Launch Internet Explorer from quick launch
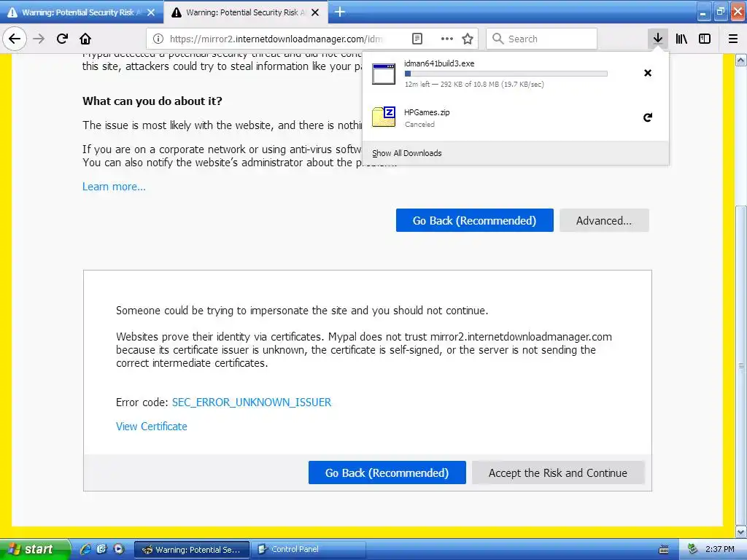The image size is (747, 560). [86, 549]
